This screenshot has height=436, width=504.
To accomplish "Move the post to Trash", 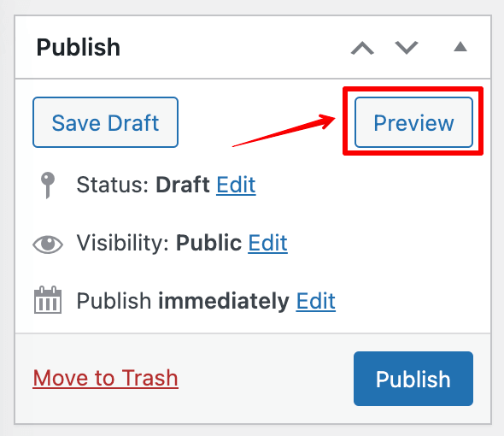I will click(x=105, y=378).
